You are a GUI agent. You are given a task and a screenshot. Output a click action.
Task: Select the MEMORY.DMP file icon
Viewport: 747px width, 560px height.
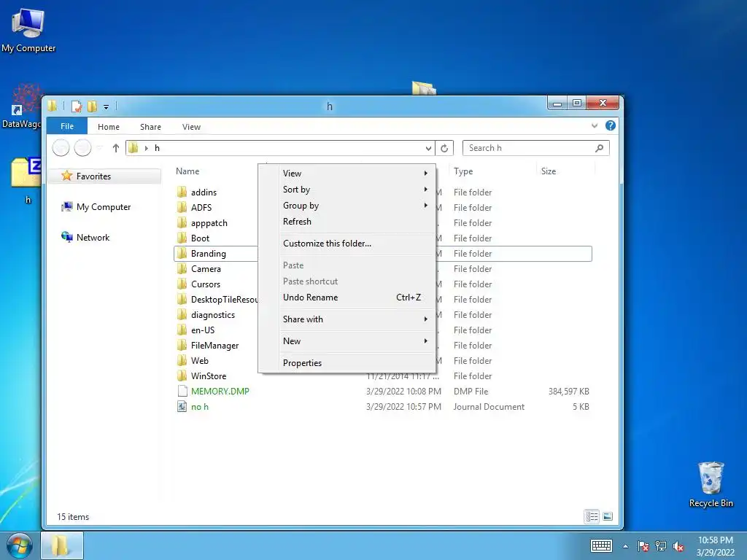click(182, 392)
